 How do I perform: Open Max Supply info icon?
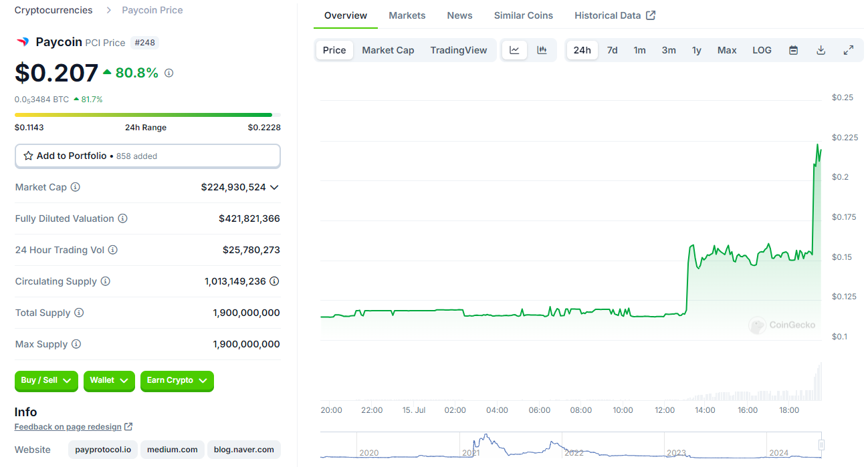point(76,344)
